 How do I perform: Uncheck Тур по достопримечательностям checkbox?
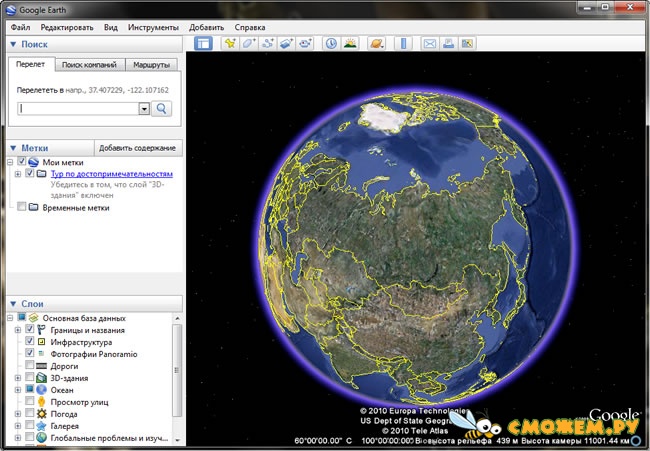(29, 173)
